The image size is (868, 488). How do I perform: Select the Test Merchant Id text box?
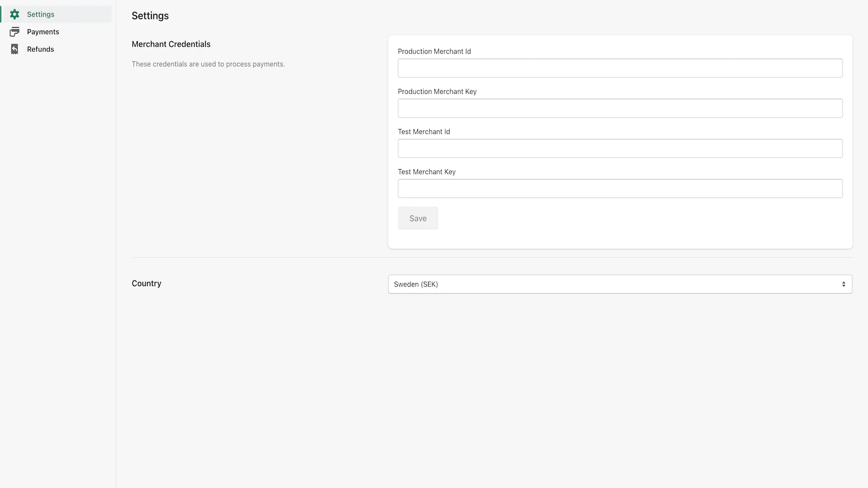[x=620, y=149]
